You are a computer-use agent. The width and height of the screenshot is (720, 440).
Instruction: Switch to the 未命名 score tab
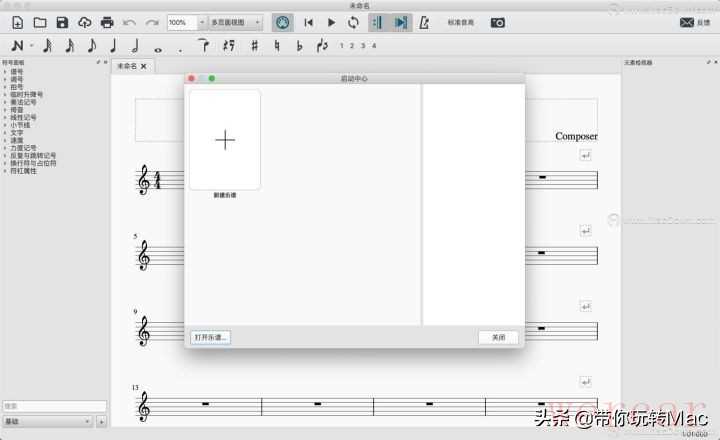tap(127, 66)
